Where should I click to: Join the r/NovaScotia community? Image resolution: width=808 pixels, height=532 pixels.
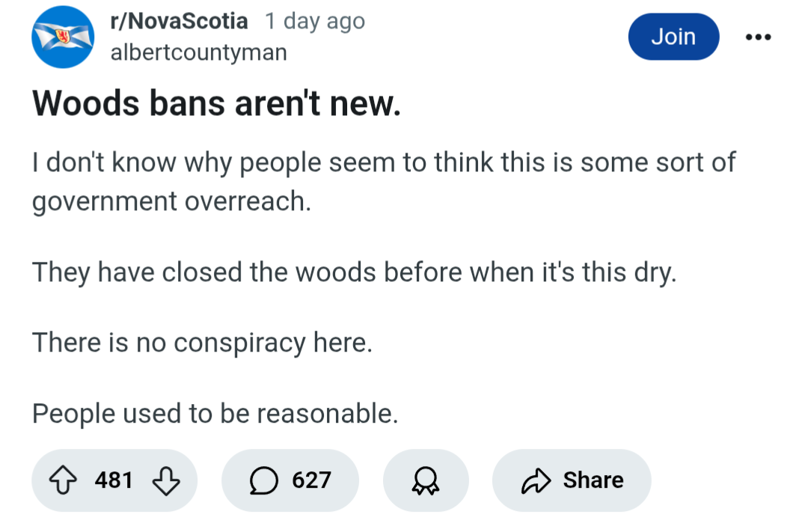coord(673,36)
